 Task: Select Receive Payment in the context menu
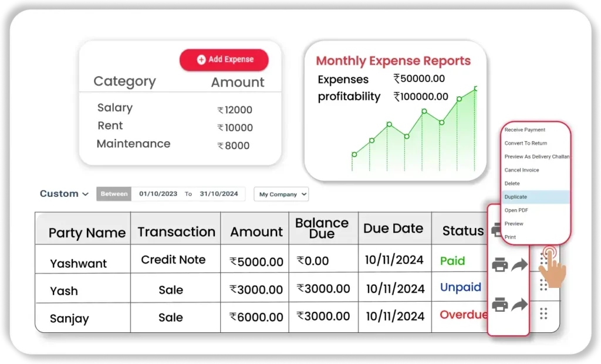(x=525, y=130)
